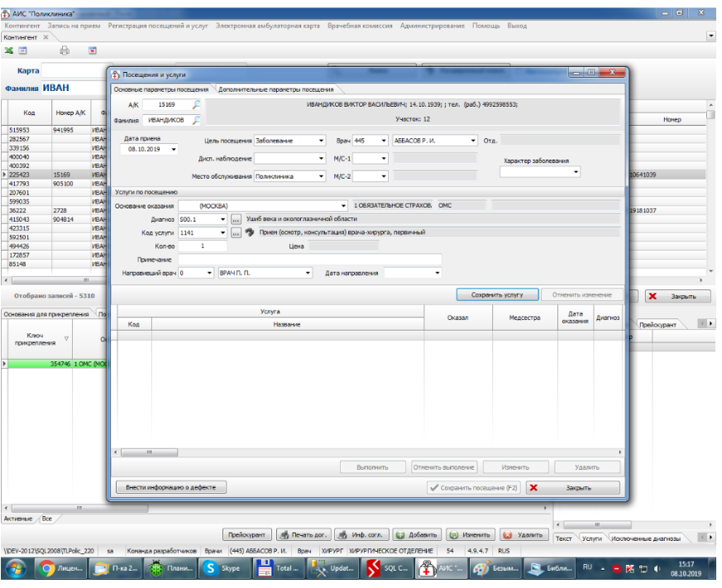The image size is (722, 588).
Task: Click the dark service icon before 'Прием (осмотр...'
Action: point(250,232)
